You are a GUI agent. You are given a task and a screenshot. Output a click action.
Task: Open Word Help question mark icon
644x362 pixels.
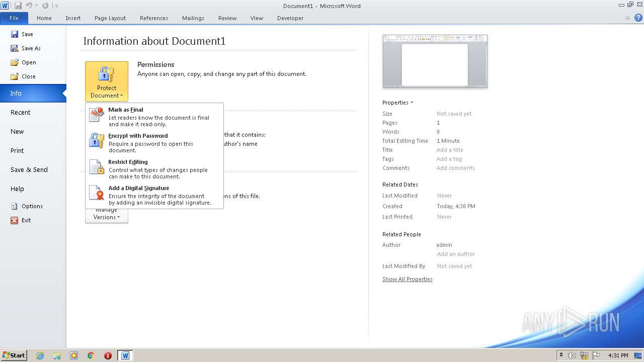[638, 18]
